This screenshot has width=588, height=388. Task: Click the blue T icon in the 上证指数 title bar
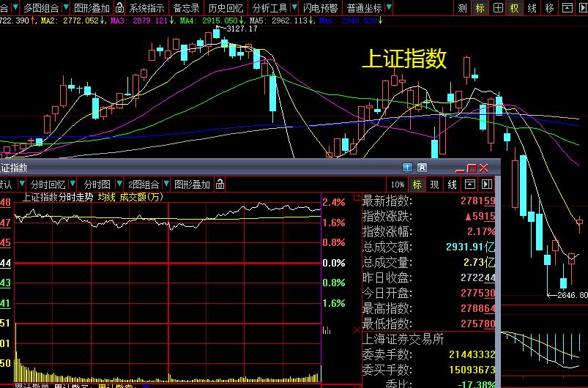pyautogui.click(x=407, y=168)
